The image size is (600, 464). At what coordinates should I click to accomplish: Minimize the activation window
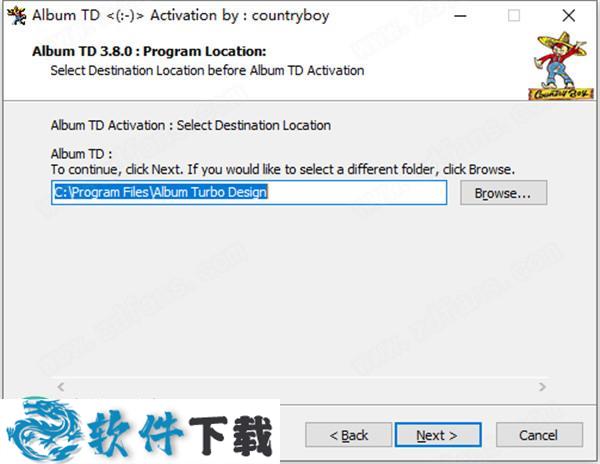tap(460, 16)
